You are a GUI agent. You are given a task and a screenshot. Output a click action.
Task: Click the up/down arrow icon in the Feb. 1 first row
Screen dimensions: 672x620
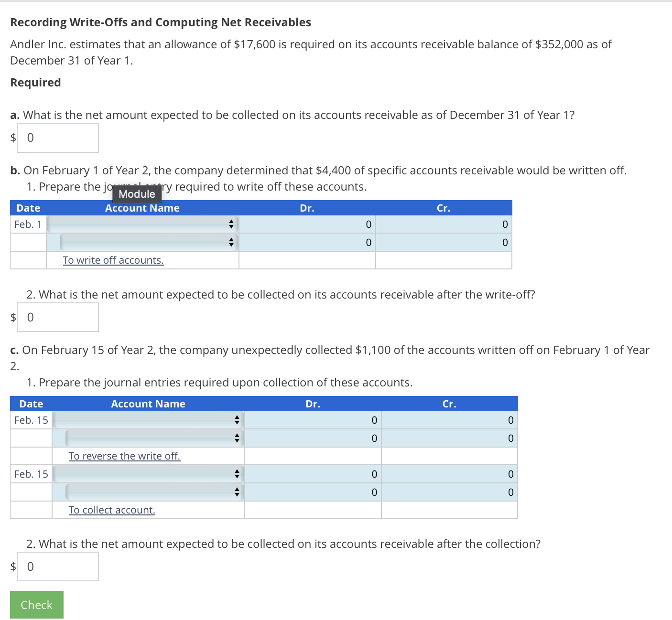231,224
